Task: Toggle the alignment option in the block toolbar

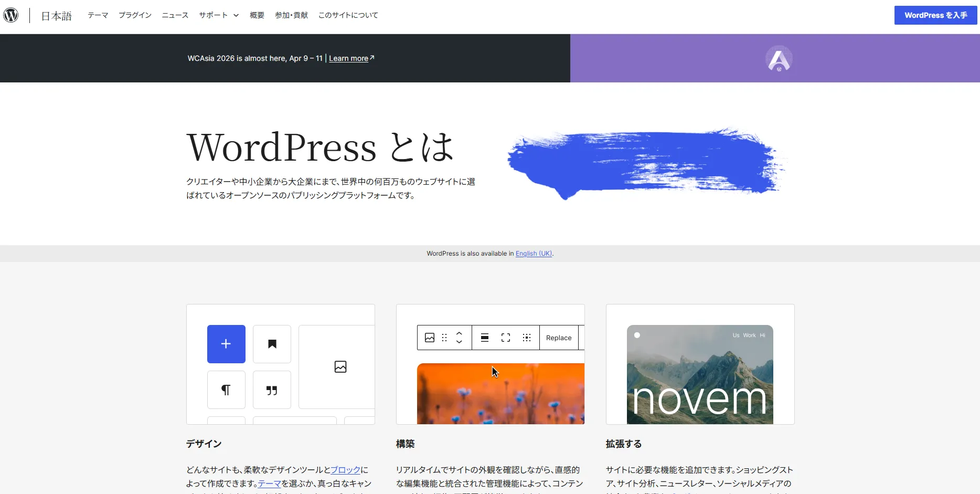Action: click(x=484, y=338)
